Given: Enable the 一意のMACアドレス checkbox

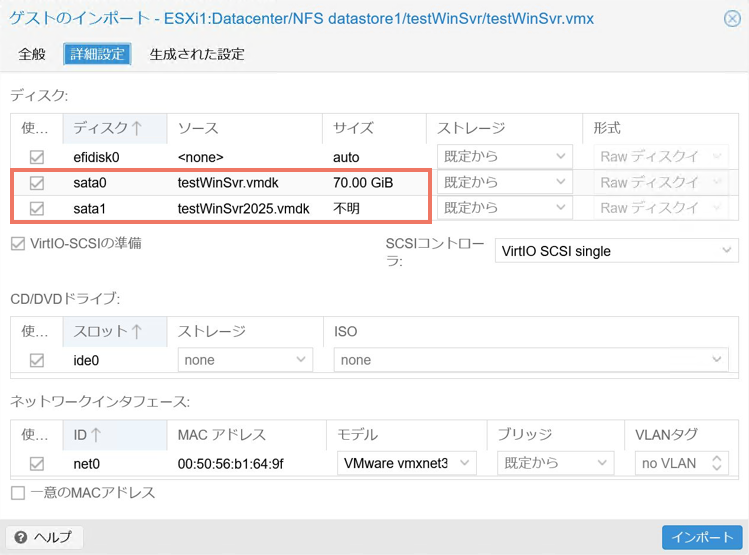Looking at the screenshot, I should (x=18, y=493).
